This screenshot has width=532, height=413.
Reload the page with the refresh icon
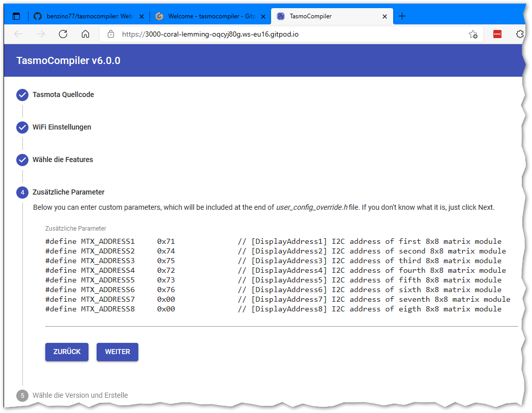[x=63, y=34]
